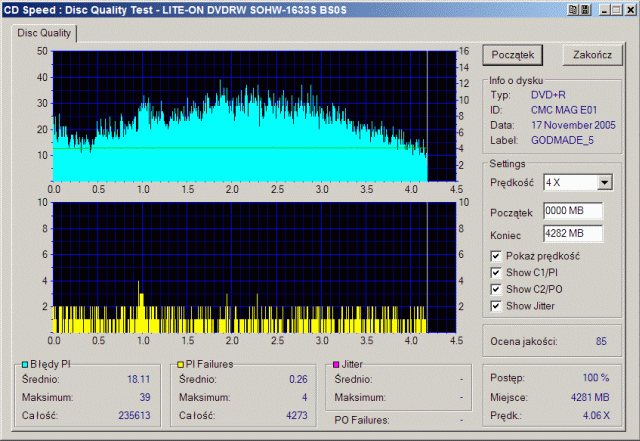Toggle the Pokaz prędkość checkbox

point(496,256)
